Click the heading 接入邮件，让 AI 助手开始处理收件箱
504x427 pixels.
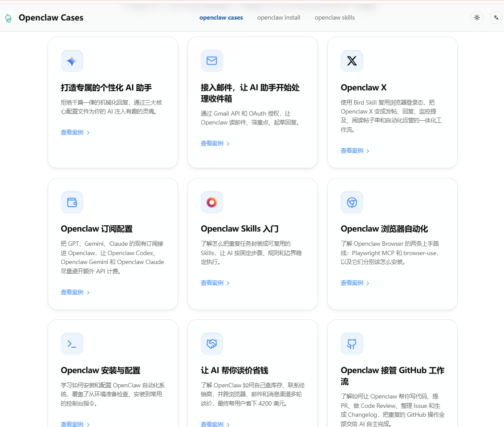point(250,93)
